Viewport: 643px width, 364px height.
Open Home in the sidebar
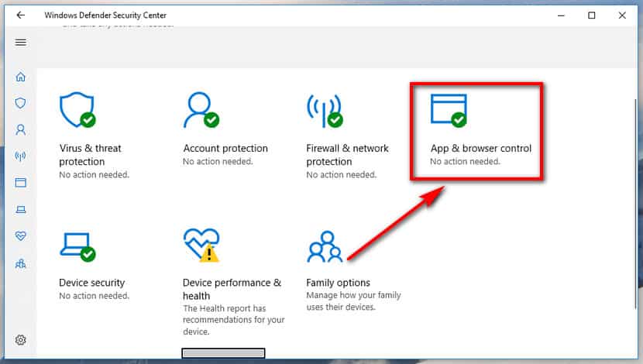20,77
